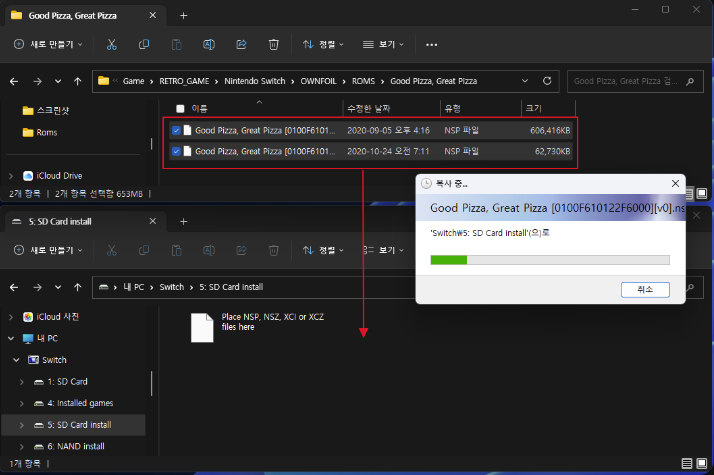Click the copy progress bar

pyautogui.click(x=550, y=260)
